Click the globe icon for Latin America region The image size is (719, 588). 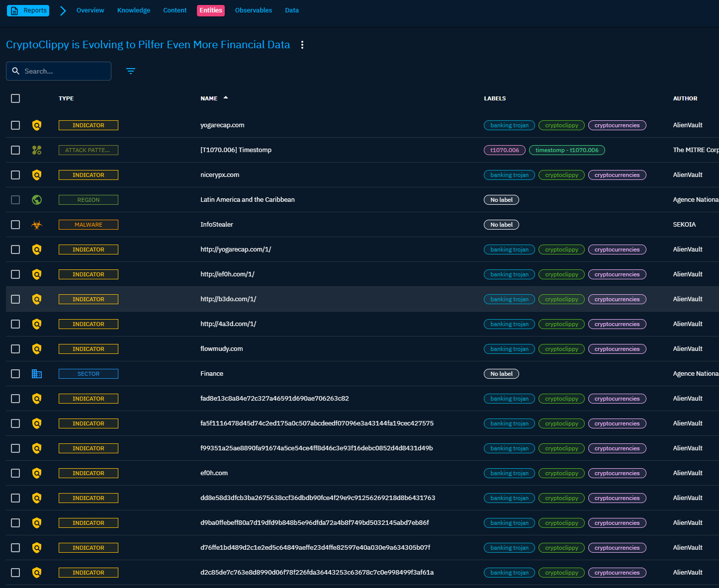pyautogui.click(x=37, y=200)
